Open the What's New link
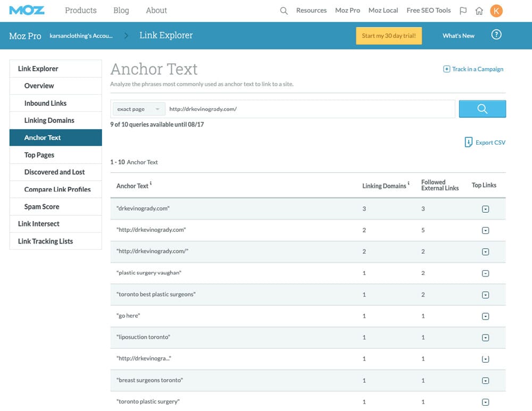 tap(459, 36)
